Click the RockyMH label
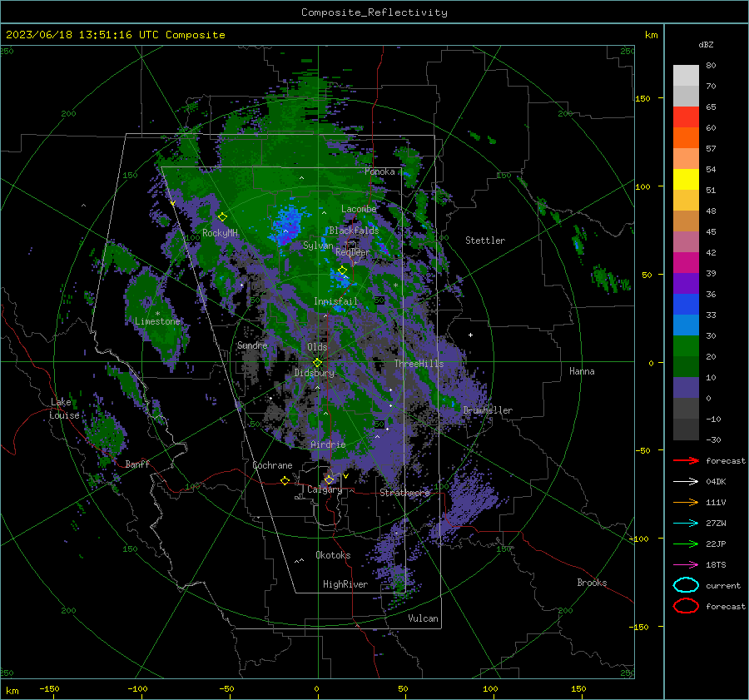This screenshot has width=749, height=700. (220, 233)
